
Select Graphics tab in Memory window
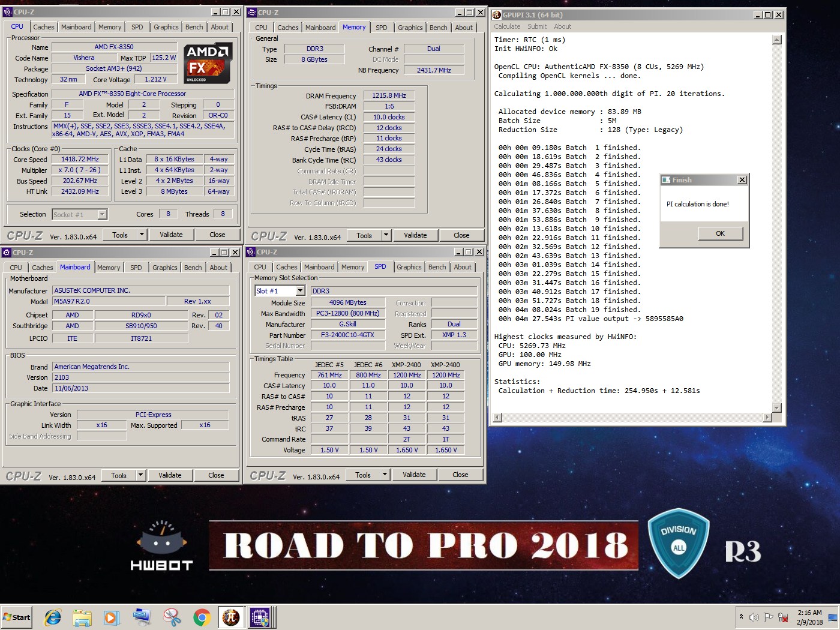point(410,28)
